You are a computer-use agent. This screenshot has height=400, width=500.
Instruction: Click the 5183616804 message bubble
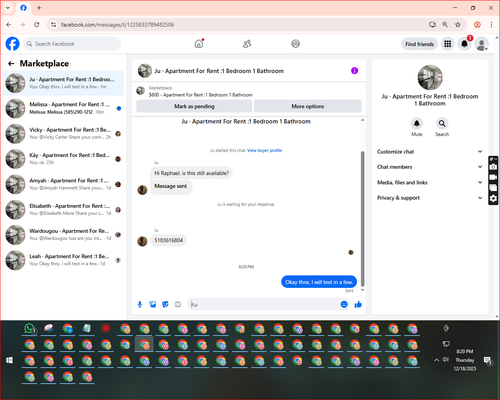pos(168,240)
